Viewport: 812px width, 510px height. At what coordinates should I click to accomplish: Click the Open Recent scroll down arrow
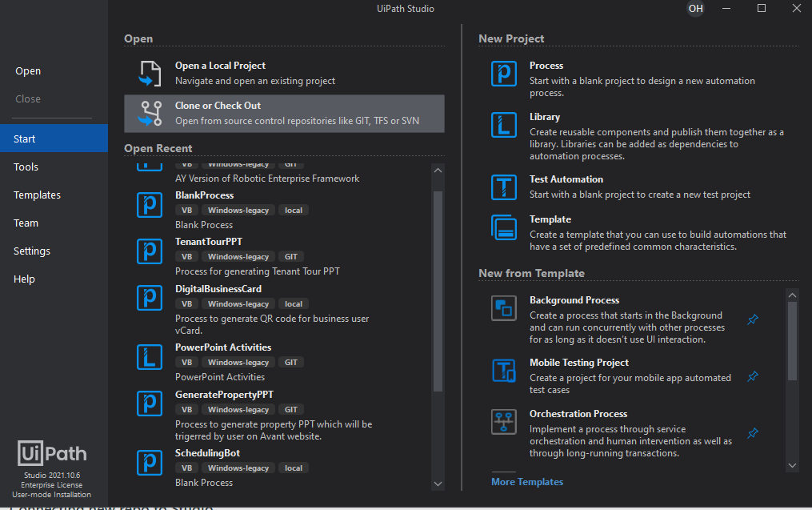pos(438,484)
